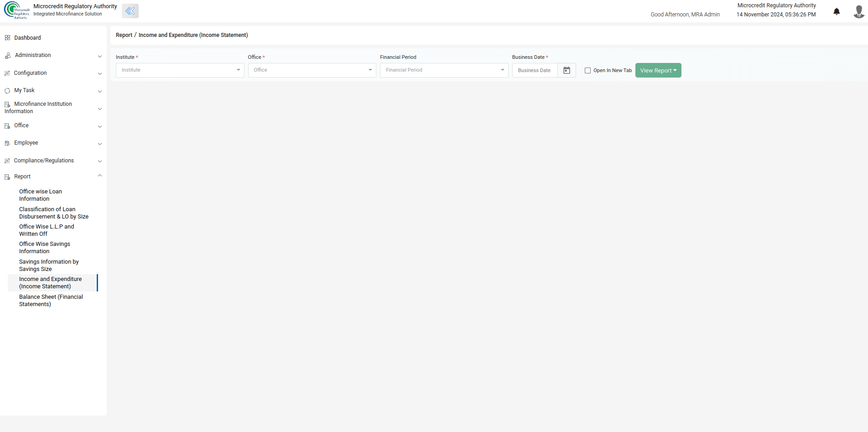Screen dimensions: 868x432
Task: Open Office Wise Savings Information report
Action: click(x=45, y=248)
